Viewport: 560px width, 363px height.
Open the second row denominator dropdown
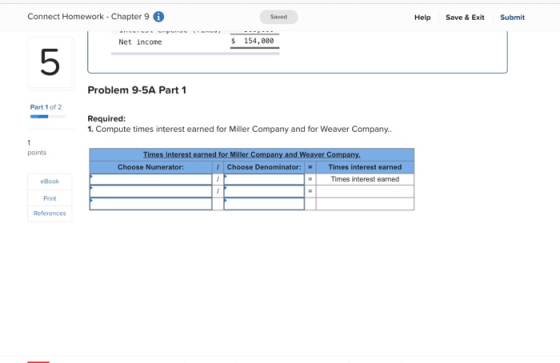[x=264, y=191]
